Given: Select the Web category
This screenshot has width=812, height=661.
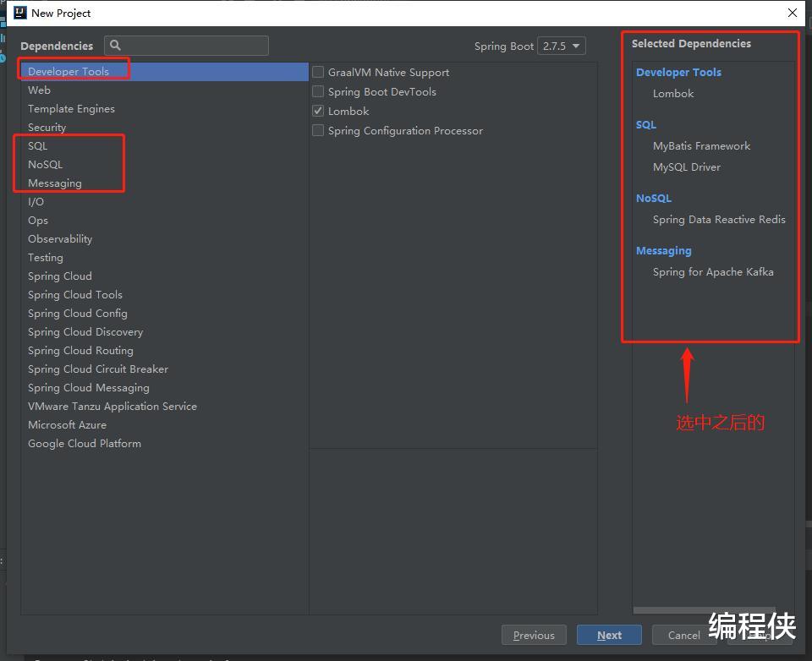Looking at the screenshot, I should tap(165, 90).
